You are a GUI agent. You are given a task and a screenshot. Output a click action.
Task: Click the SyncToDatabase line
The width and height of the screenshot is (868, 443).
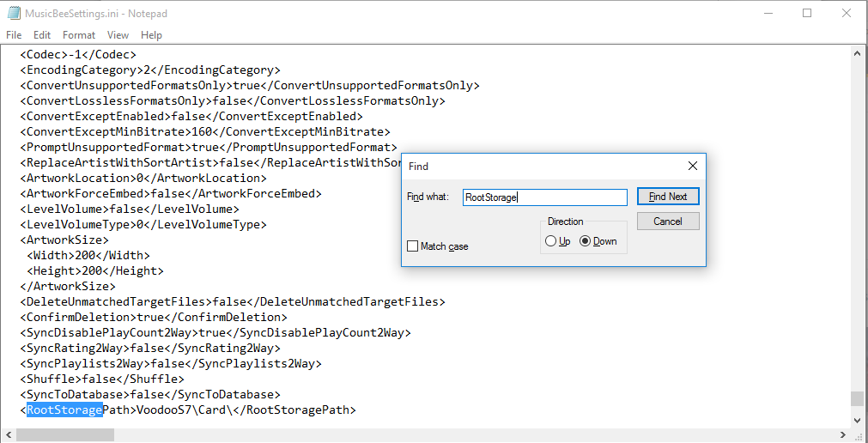click(150, 396)
